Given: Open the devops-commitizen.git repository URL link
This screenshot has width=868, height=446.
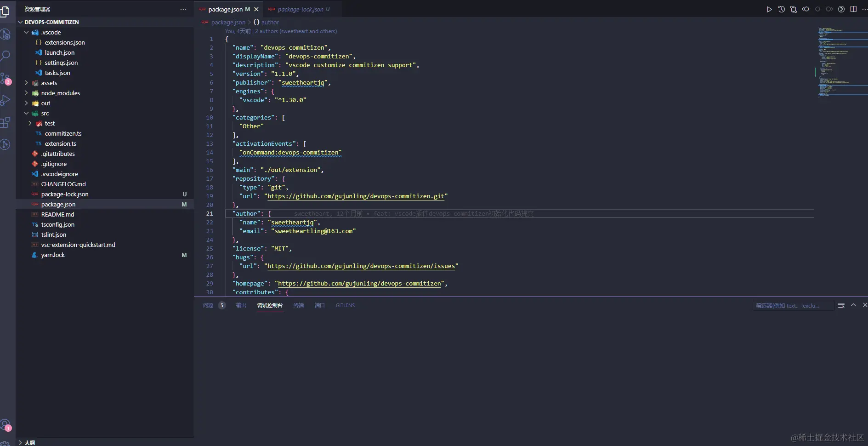Looking at the screenshot, I should click(x=356, y=196).
